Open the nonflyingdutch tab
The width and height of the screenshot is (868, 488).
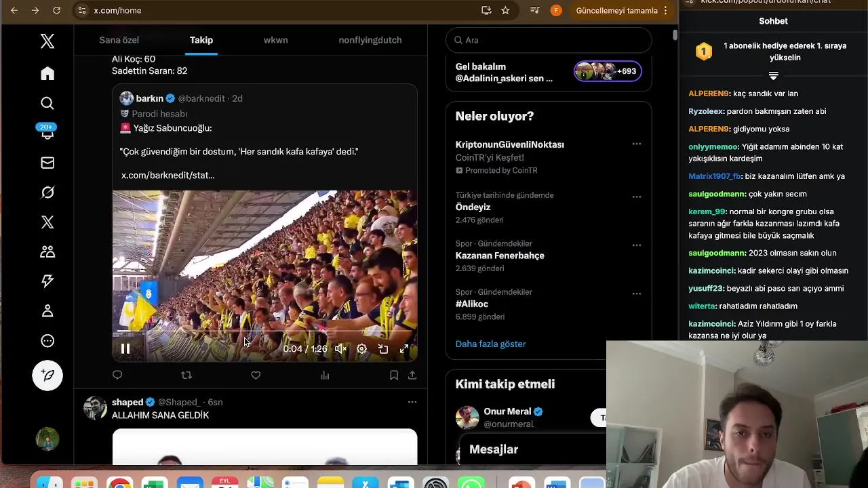(x=370, y=40)
